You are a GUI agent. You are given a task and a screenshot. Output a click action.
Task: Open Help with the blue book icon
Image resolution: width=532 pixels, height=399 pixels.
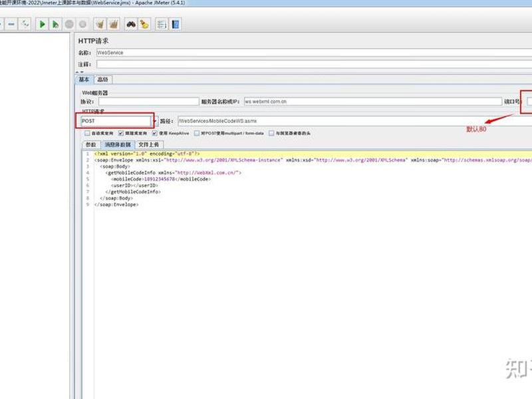pyautogui.click(x=176, y=25)
